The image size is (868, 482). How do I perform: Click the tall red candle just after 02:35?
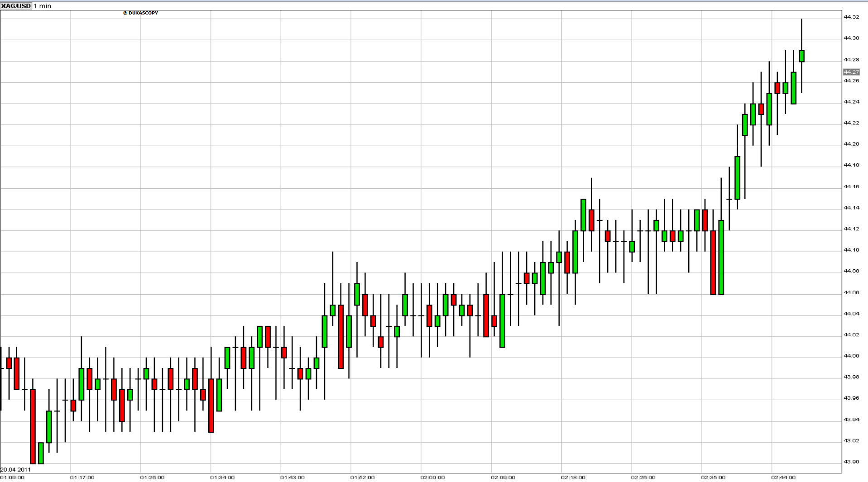point(713,262)
